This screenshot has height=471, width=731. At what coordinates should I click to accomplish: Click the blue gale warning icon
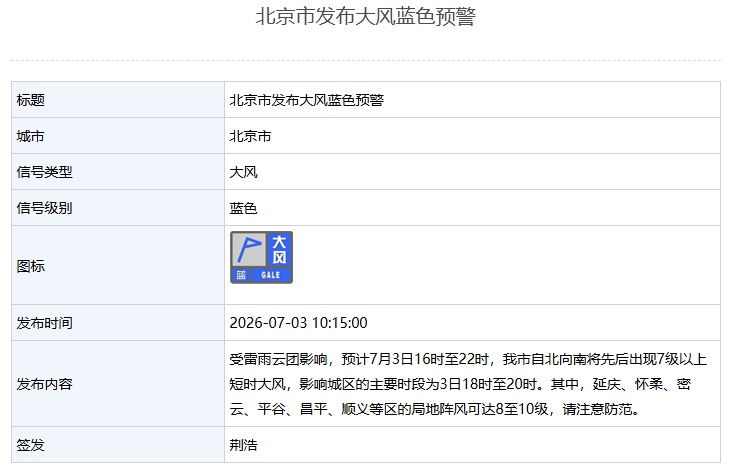tap(262, 257)
